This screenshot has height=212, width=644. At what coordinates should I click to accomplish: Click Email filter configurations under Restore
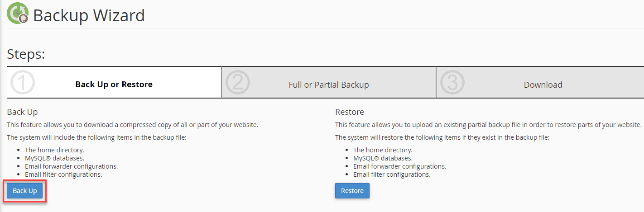pyautogui.click(x=392, y=174)
